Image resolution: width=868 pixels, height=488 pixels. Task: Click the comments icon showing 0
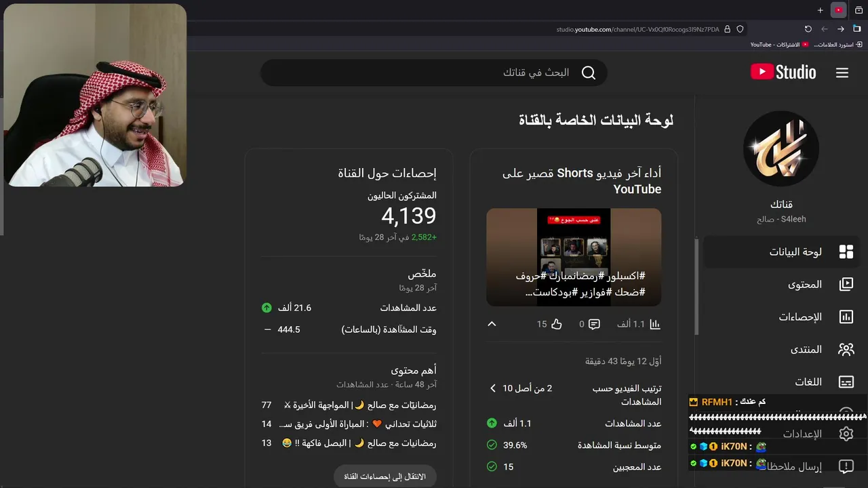[594, 325]
